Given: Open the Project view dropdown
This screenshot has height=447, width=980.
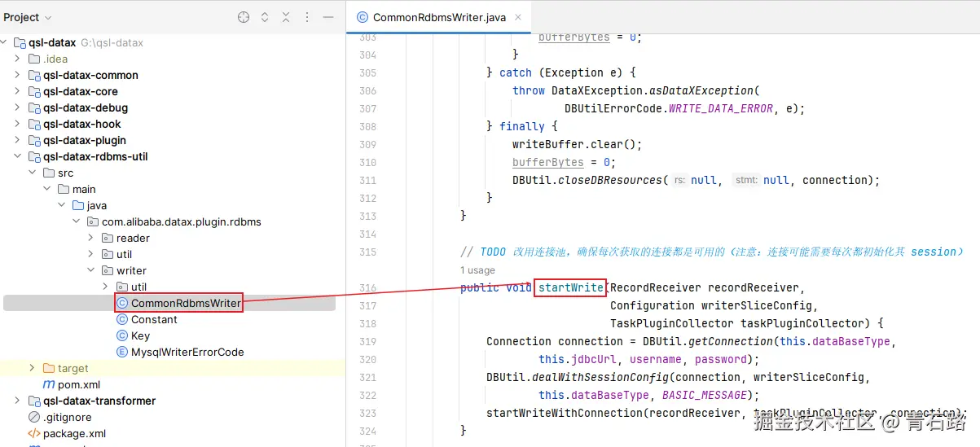Looking at the screenshot, I should click(x=28, y=17).
